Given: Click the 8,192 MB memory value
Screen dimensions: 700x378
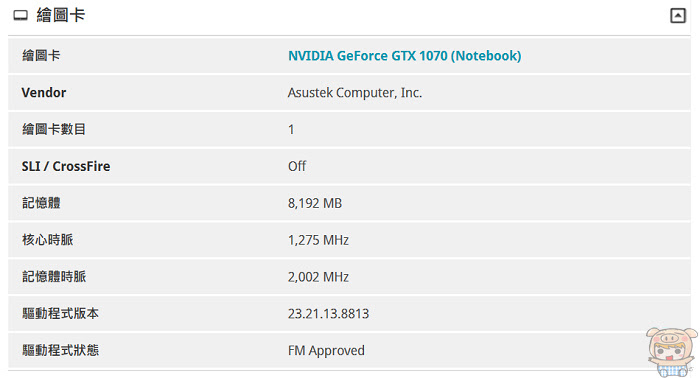Looking at the screenshot, I should (x=315, y=203).
